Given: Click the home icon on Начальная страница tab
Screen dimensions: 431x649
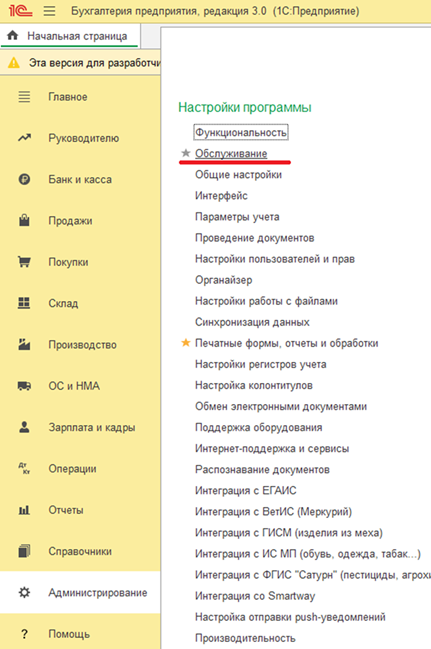Looking at the screenshot, I should pos(13,36).
